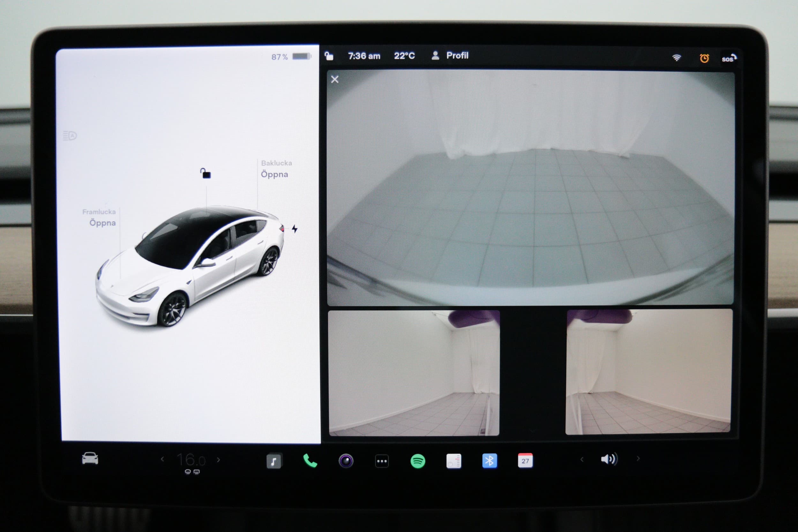Open the Baklucka Öppna trunk button
Viewport: 798px width, 532px height.
[x=276, y=169]
